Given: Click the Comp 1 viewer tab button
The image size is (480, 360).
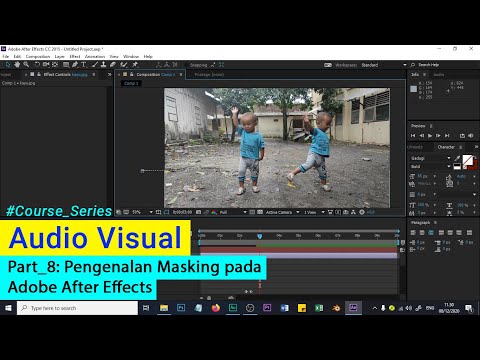Looking at the screenshot, I should click(131, 83).
